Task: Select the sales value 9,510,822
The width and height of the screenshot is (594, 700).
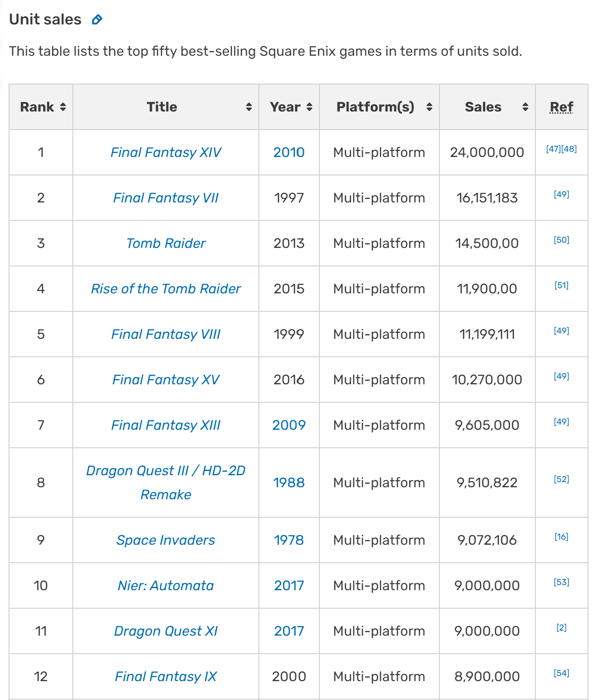Action: pos(487,483)
